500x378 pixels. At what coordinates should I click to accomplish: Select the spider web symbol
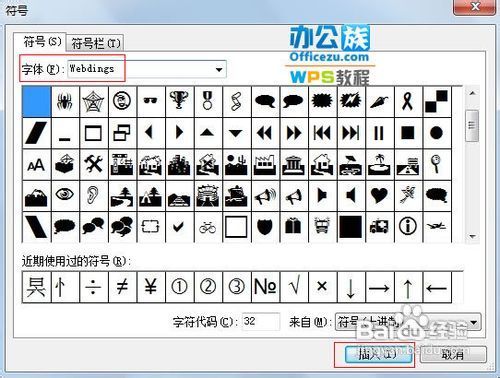[x=93, y=101]
